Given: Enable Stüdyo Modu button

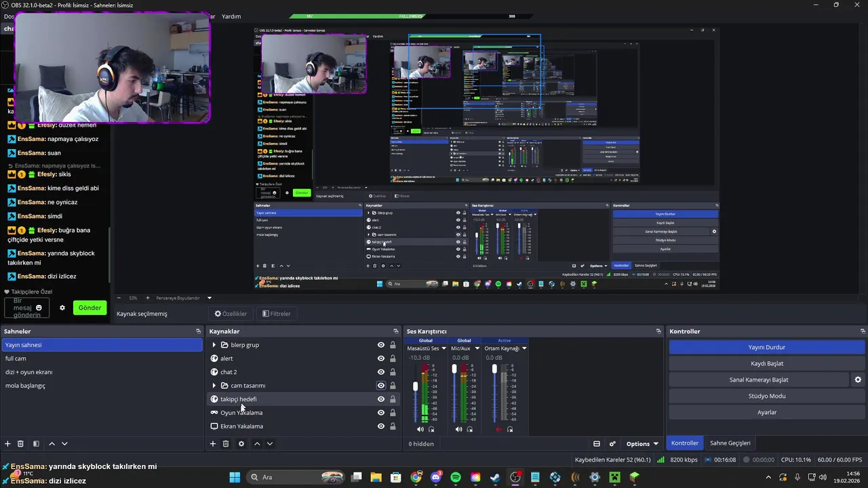Looking at the screenshot, I should pos(766,396).
